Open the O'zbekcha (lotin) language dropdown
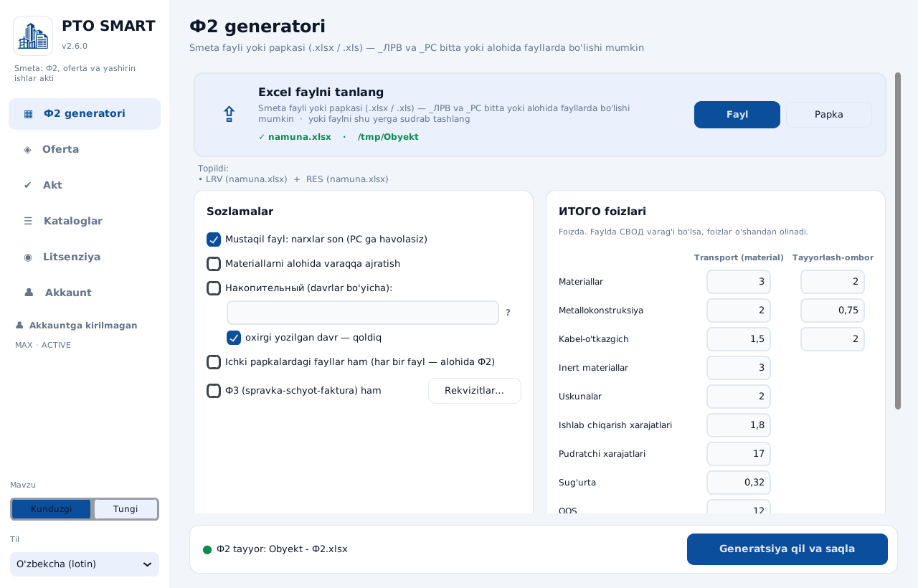The height and width of the screenshot is (588, 918). (x=85, y=564)
